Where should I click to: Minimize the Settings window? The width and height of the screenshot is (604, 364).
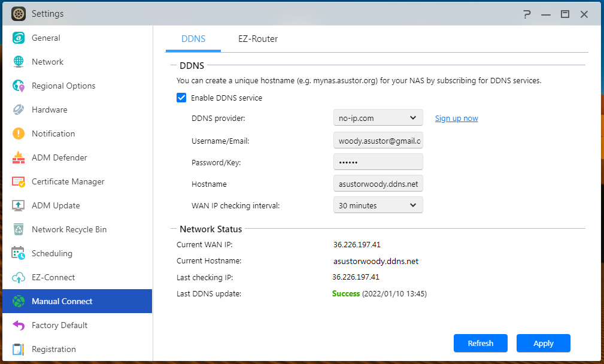click(x=546, y=14)
